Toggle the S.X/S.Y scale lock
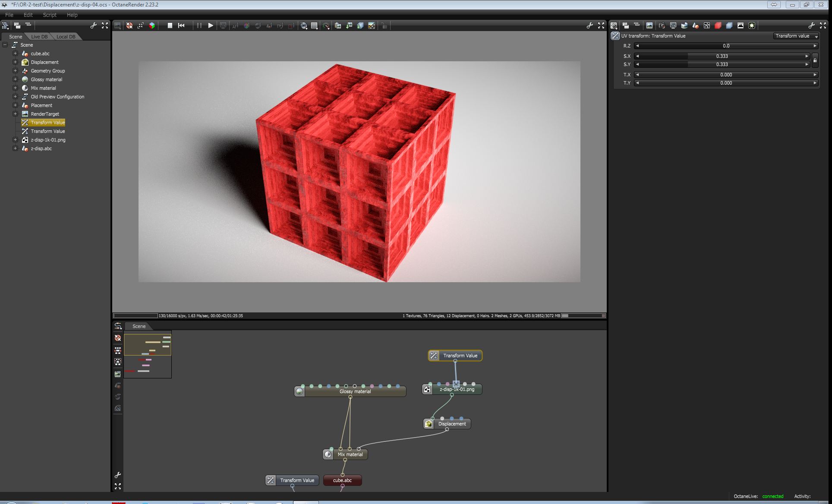The image size is (832, 504). pos(815,60)
